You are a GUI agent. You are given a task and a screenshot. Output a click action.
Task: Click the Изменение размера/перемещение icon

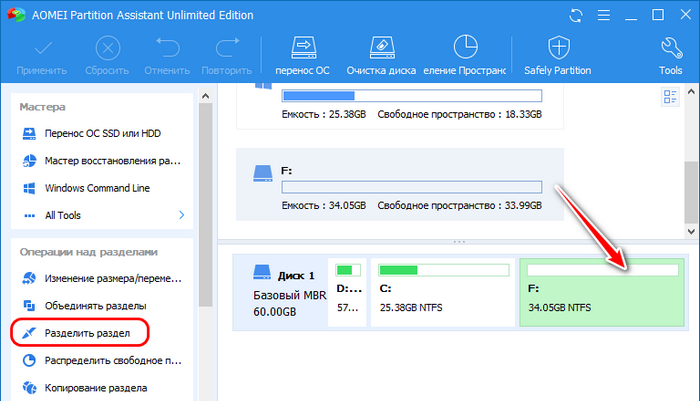point(29,278)
